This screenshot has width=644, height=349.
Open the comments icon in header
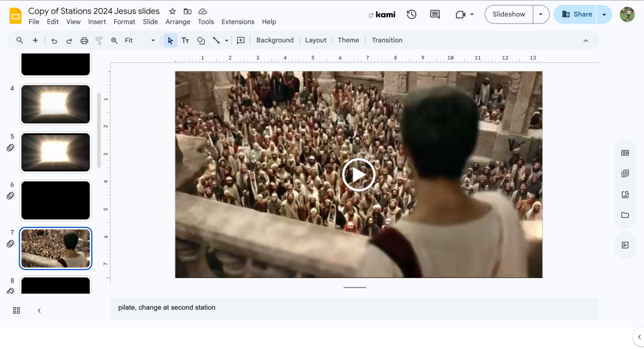435,15
